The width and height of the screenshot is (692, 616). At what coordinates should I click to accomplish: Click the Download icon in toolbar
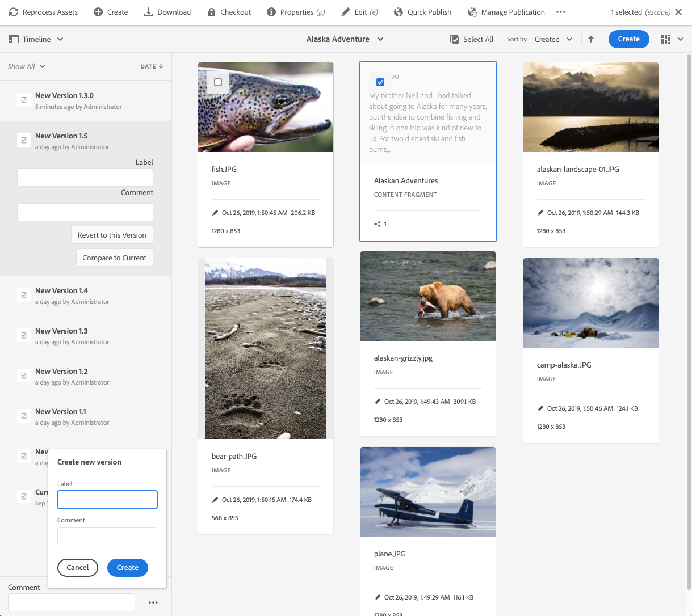149,12
